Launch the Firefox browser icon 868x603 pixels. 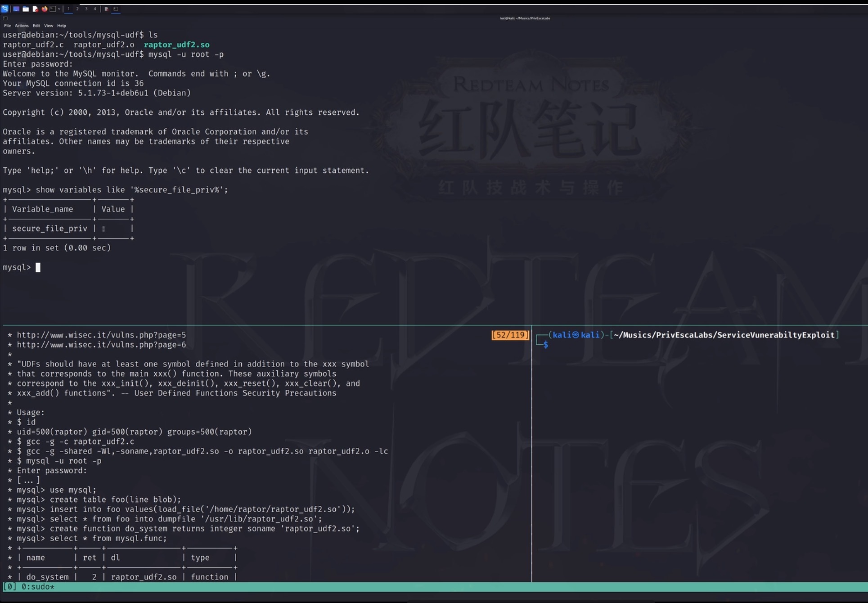[x=44, y=9]
